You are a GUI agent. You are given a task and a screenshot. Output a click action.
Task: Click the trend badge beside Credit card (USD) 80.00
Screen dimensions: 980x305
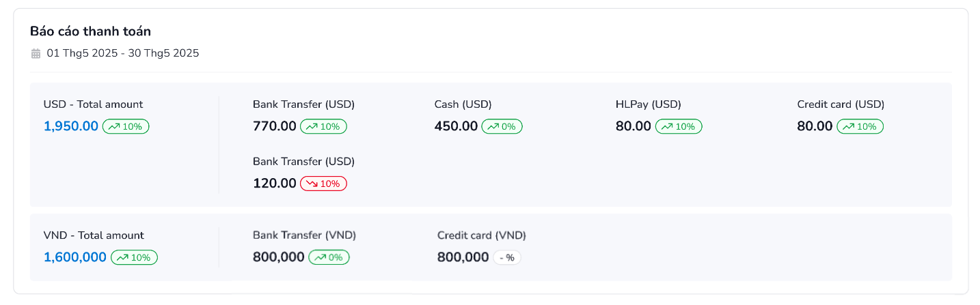click(860, 126)
